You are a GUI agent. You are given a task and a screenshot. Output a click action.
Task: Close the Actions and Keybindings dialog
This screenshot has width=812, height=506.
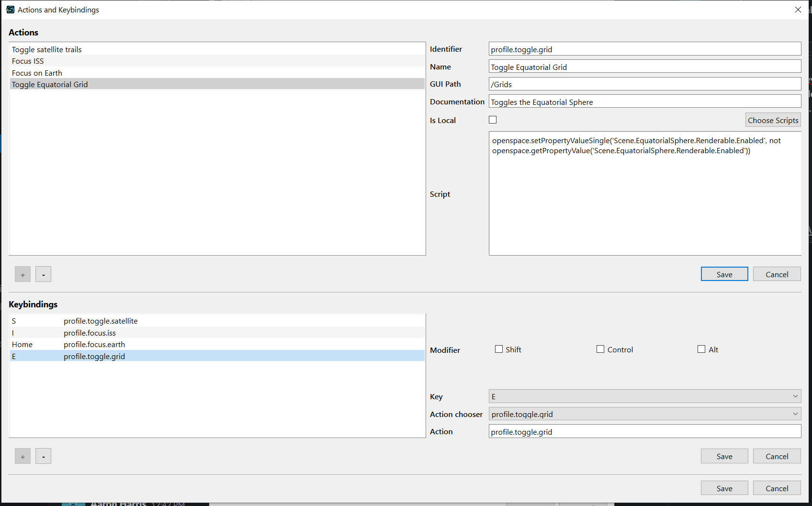[x=798, y=10]
